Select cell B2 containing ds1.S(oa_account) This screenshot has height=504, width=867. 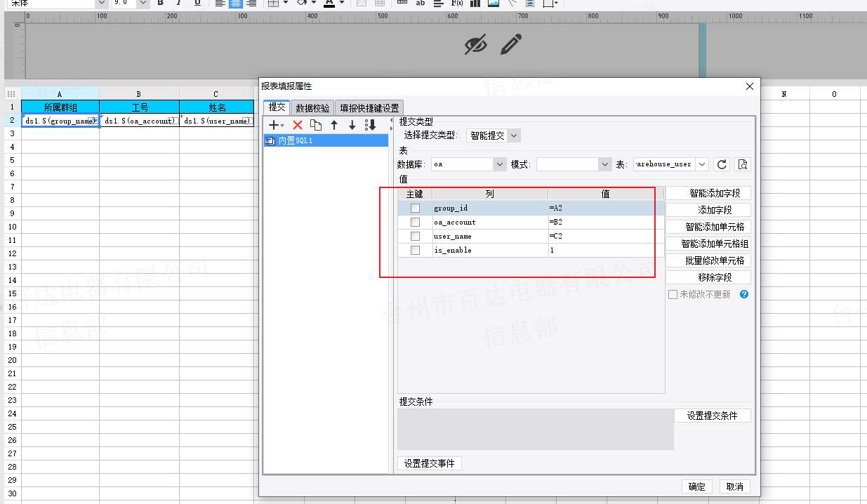(139, 121)
